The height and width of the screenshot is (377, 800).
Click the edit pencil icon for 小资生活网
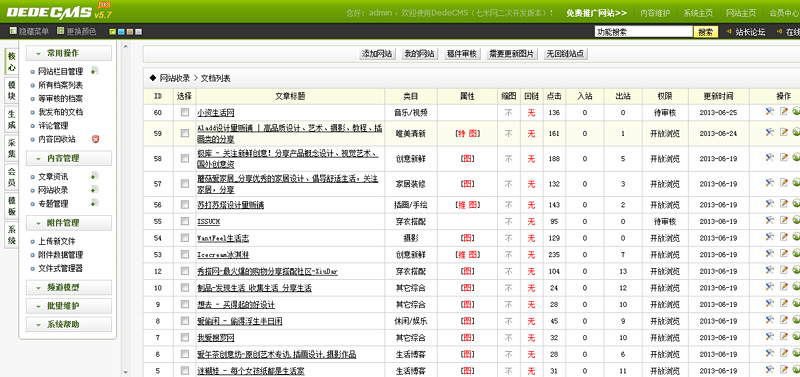click(x=784, y=112)
